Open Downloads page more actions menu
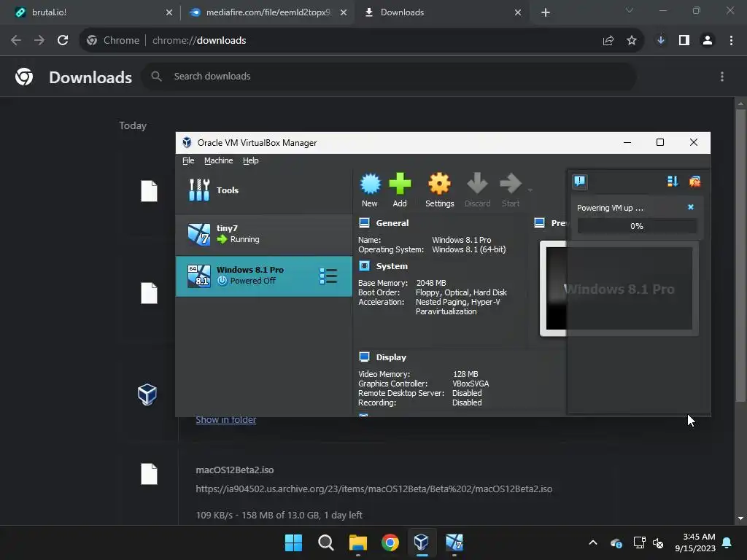Image resolution: width=747 pixels, height=560 pixels. (x=722, y=76)
